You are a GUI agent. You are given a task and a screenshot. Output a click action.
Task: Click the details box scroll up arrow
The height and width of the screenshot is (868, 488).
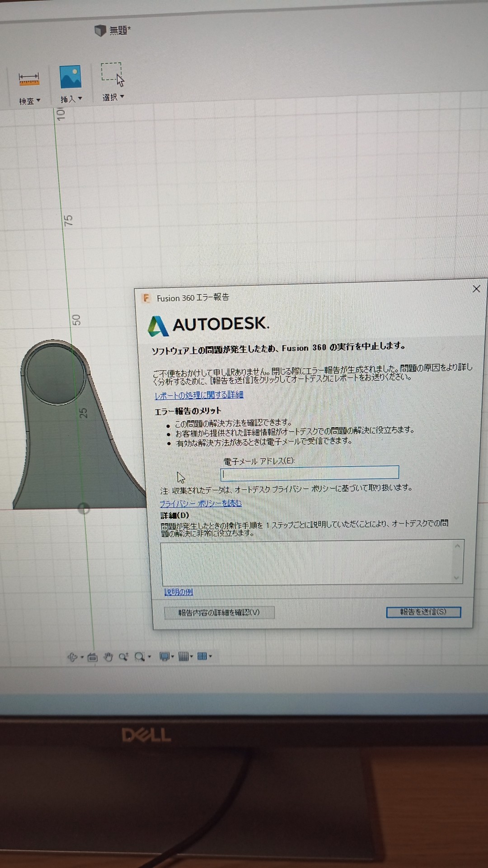click(457, 546)
